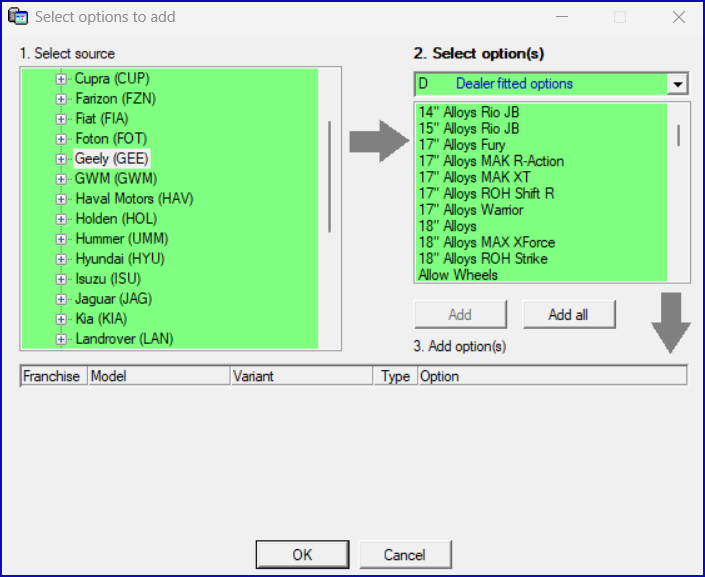The width and height of the screenshot is (705, 577).
Task: Select Foton (FOT) as source
Action: tap(111, 139)
